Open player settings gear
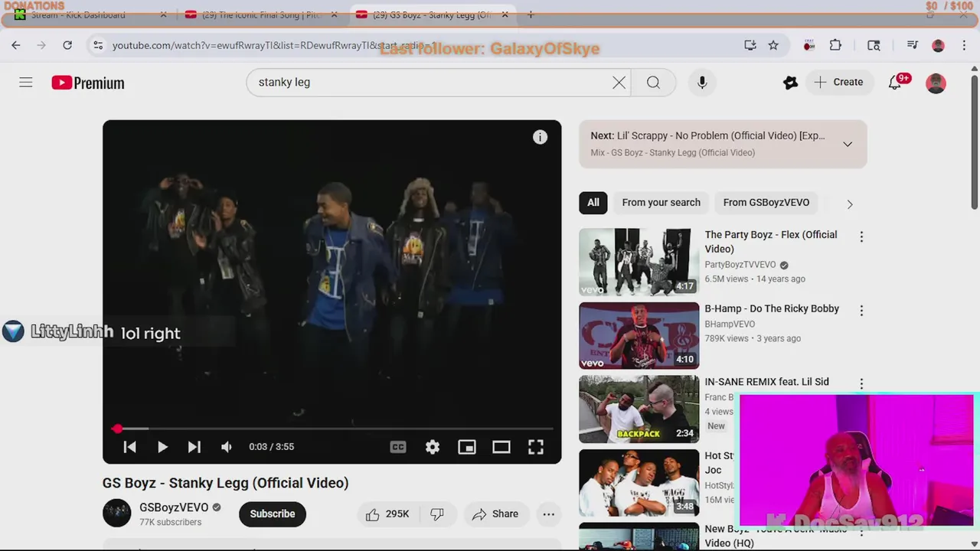Screen dimensions: 980x551 [433, 447]
